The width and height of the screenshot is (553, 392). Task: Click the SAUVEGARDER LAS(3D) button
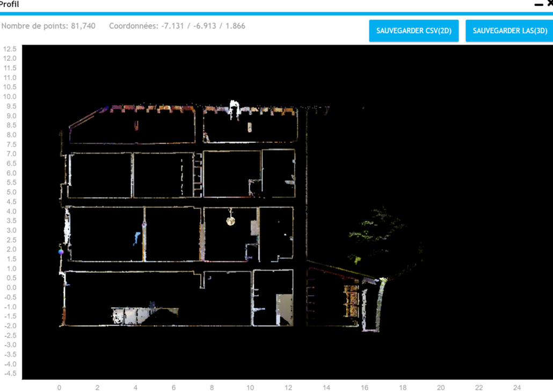click(510, 31)
